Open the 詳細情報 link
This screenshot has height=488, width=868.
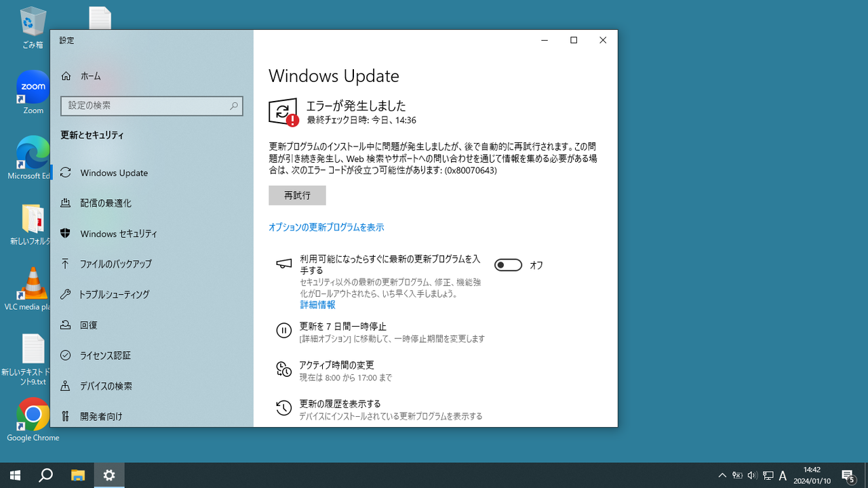pyautogui.click(x=317, y=305)
